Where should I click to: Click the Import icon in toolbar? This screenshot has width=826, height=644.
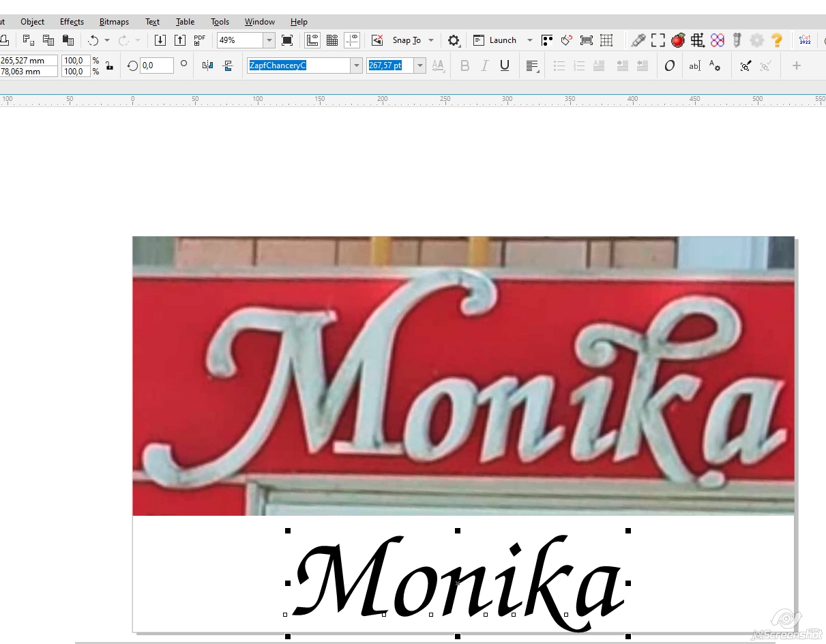(x=160, y=40)
